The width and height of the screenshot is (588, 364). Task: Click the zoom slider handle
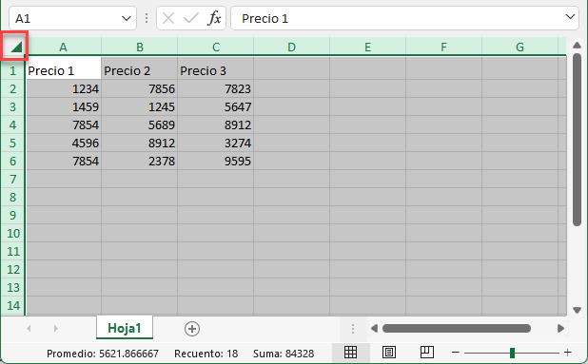512,353
